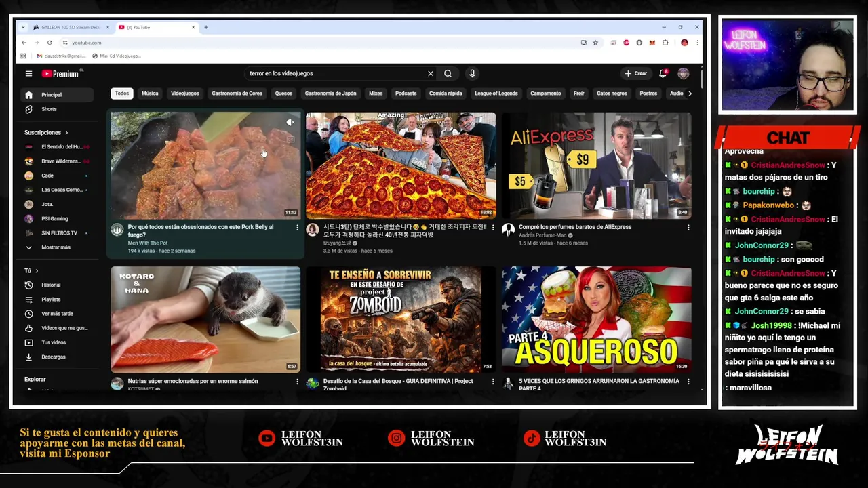
Task: Open options menu for Project Zomboid video
Action: pos(493,382)
